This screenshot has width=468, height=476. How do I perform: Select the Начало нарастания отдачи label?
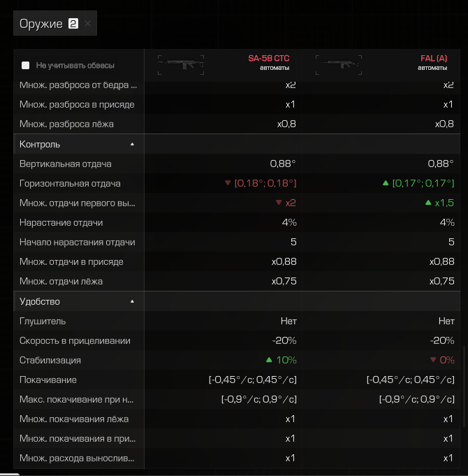78,243
